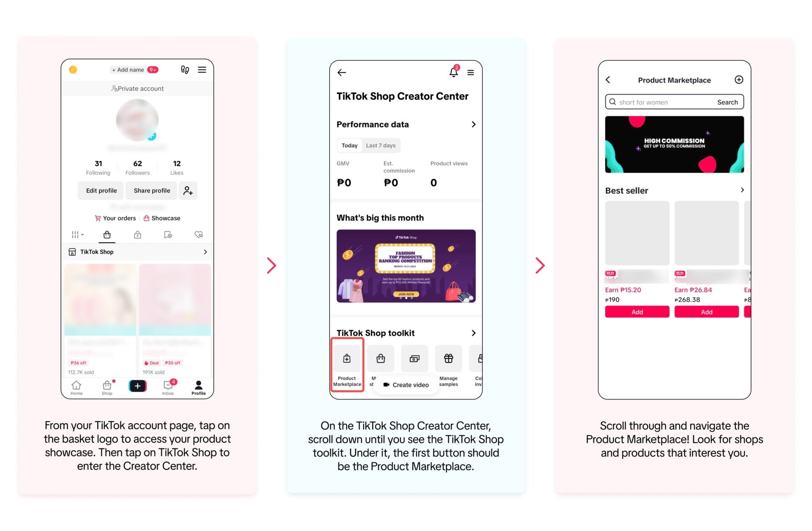Tap the basket/shop icon on profile
The height and width of the screenshot is (531, 812).
coord(107,235)
